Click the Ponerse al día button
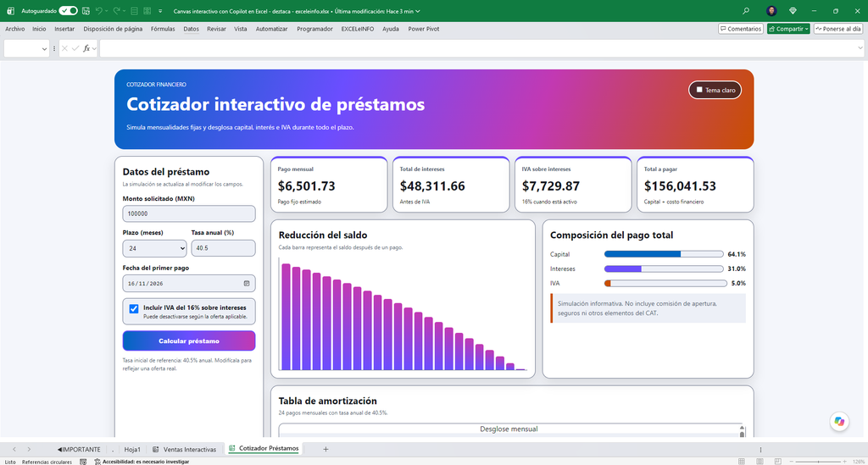Image resolution: width=868 pixels, height=465 pixels. click(837, 29)
